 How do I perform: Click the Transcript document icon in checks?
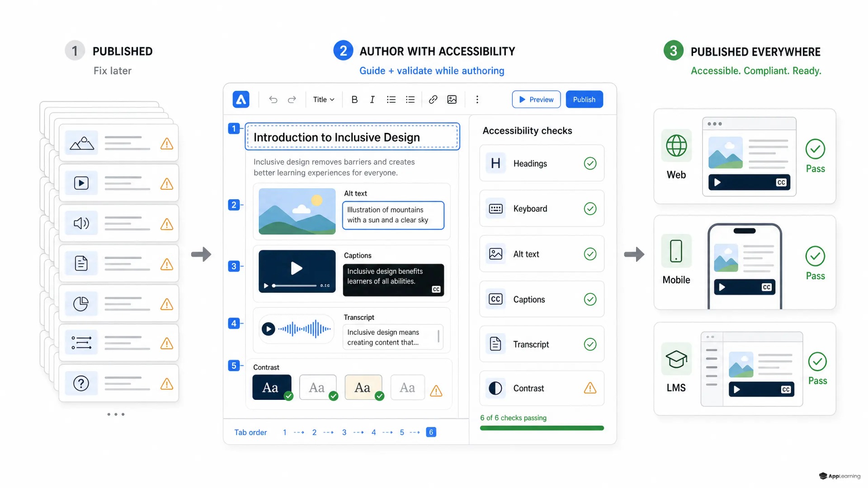point(495,344)
